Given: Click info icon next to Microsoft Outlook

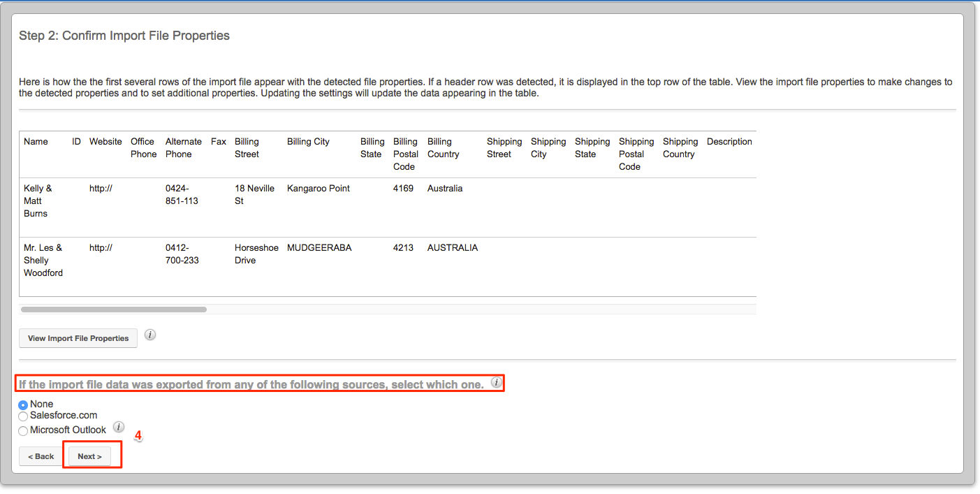Looking at the screenshot, I should coord(119,427).
